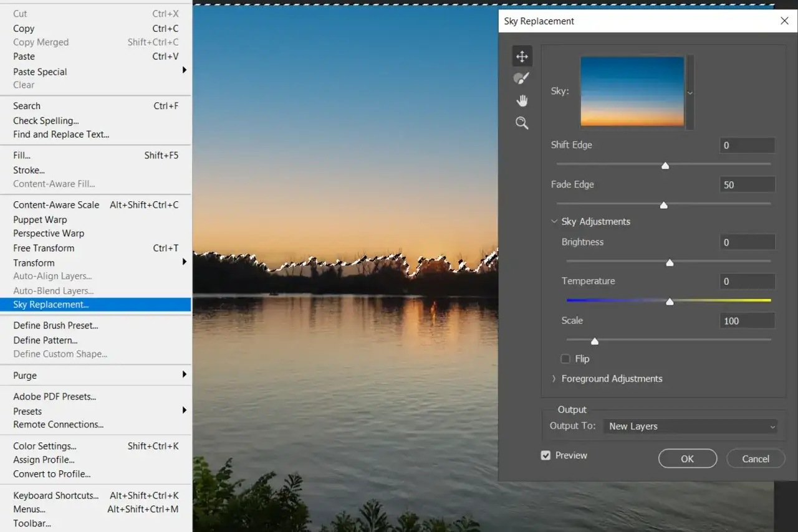798x532 pixels.
Task: Expand the Paste Special submenu
Action: (39, 72)
